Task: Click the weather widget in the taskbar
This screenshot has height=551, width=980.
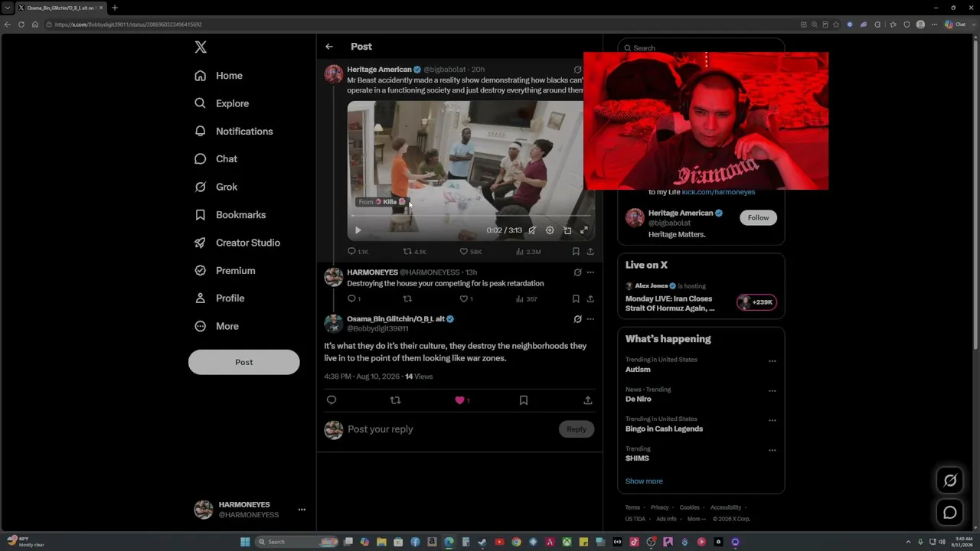Action: click(x=25, y=542)
